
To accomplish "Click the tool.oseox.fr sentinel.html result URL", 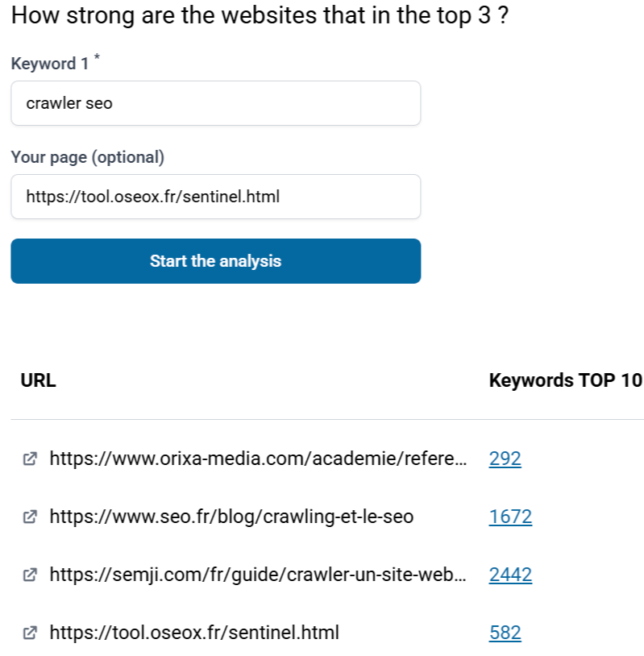I will [194, 633].
